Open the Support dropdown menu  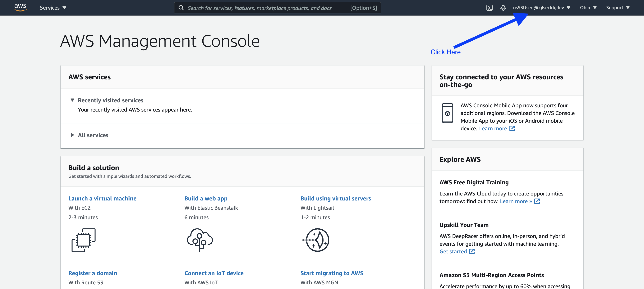coord(618,8)
